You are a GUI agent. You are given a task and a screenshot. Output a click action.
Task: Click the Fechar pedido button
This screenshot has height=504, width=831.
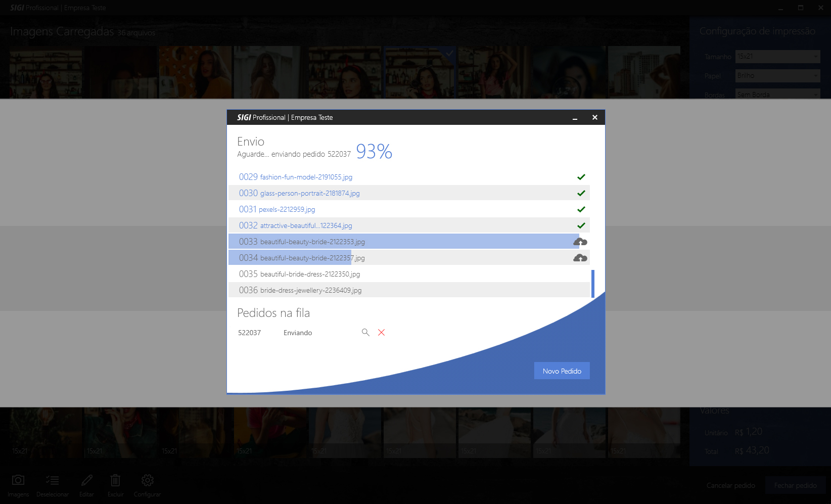coord(795,485)
